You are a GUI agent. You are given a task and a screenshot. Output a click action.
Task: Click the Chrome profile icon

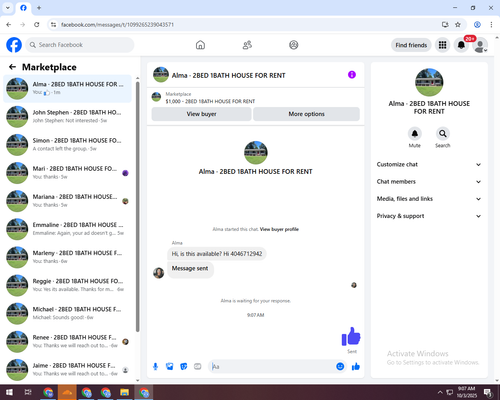pyautogui.click(x=477, y=24)
